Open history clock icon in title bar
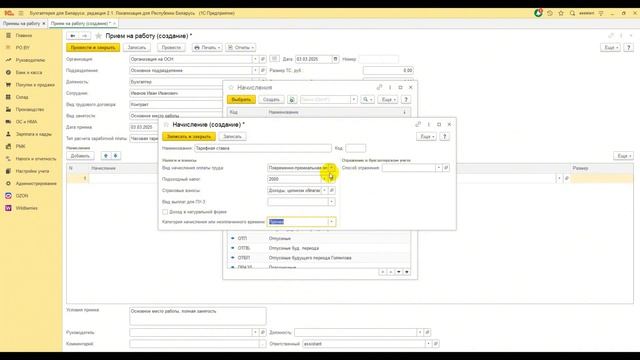 click(550, 13)
